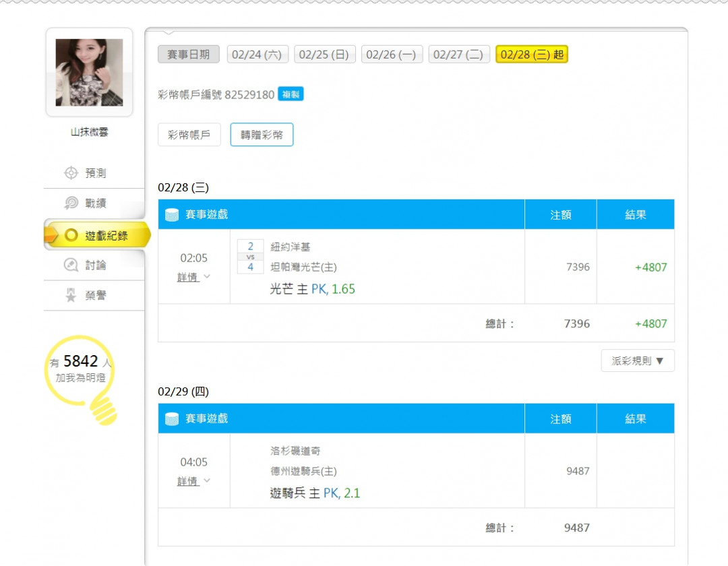Select the 02/24 (六) date tab
This screenshot has width=728, height=566.
(x=257, y=55)
